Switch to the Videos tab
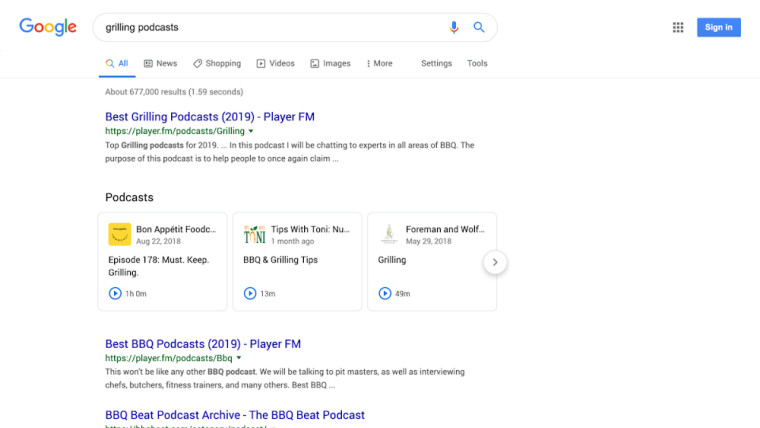The height and width of the screenshot is (428, 760). pyautogui.click(x=275, y=63)
